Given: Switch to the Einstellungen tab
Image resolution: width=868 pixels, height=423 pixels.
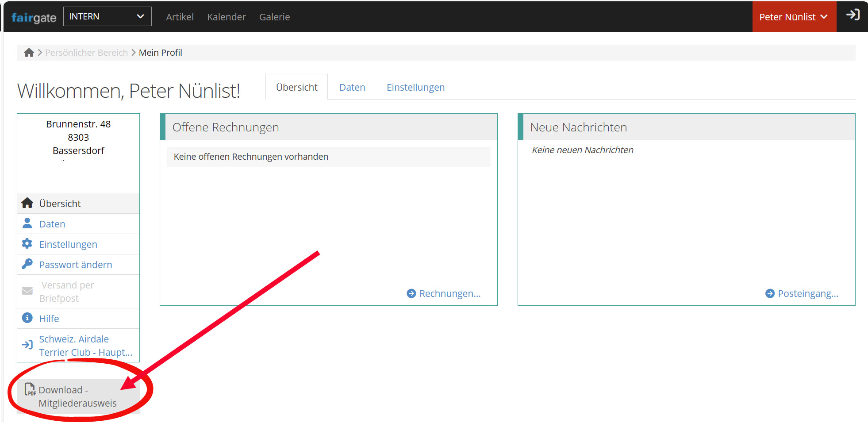Looking at the screenshot, I should click(415, 87).
